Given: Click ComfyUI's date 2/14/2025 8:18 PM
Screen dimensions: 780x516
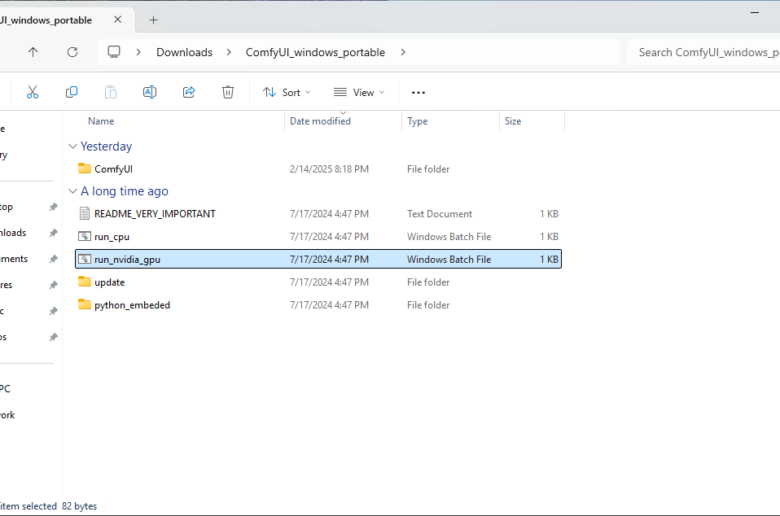Looking at the screenshot, I should [x=329, y=169].
